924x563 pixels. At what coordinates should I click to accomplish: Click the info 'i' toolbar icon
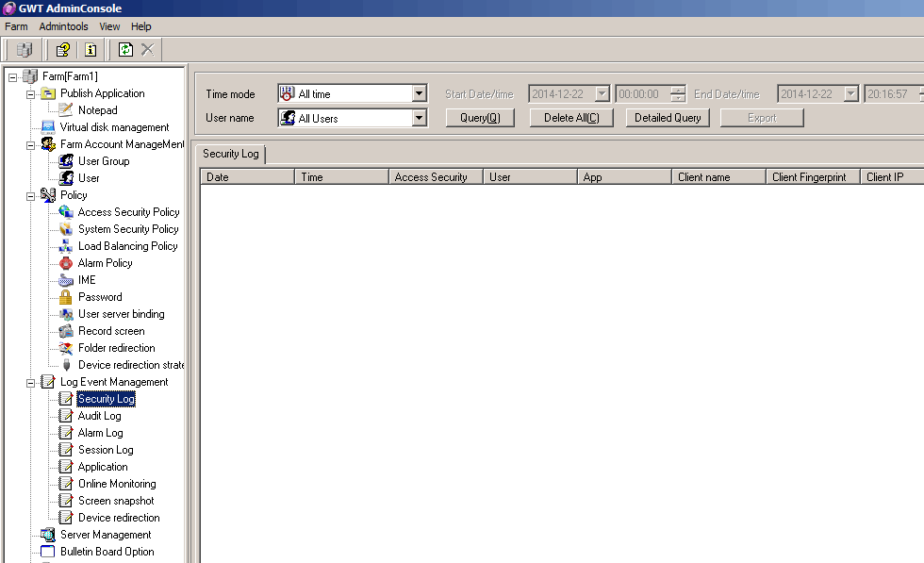91,50
